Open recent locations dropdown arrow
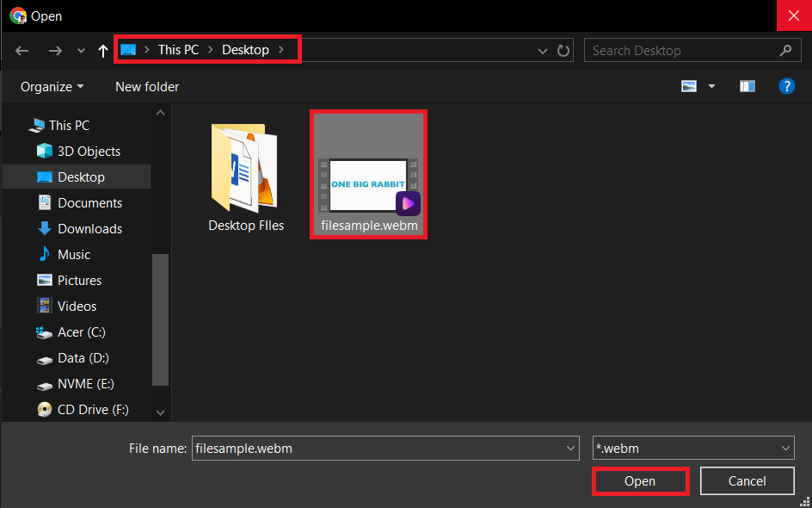Image resolution: width=812 pixels, height=508 pixels. 81,51
